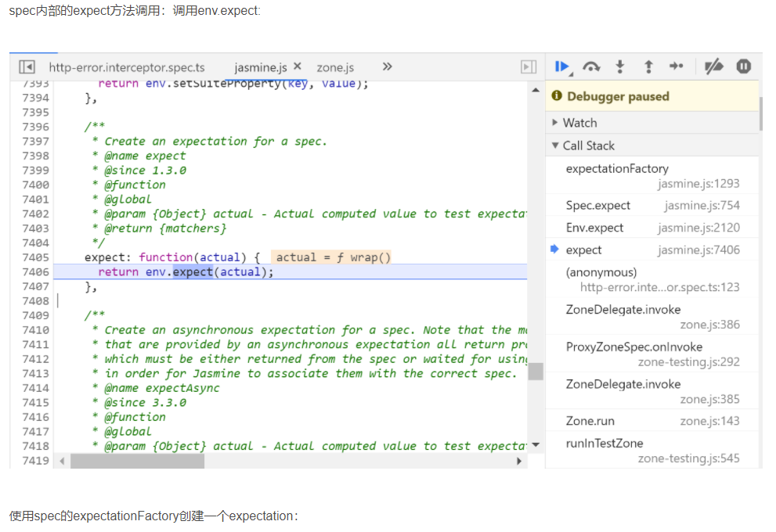Open the zone.js tab
Image resolution: width=776 pixels, height=532 pixels.
click(335, 67)
